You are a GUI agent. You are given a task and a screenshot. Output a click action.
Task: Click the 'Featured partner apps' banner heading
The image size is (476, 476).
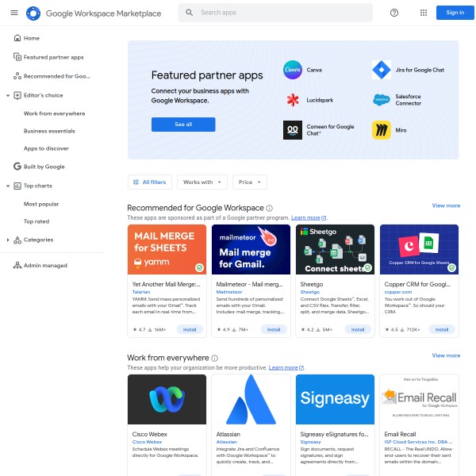tap(207, 75)
